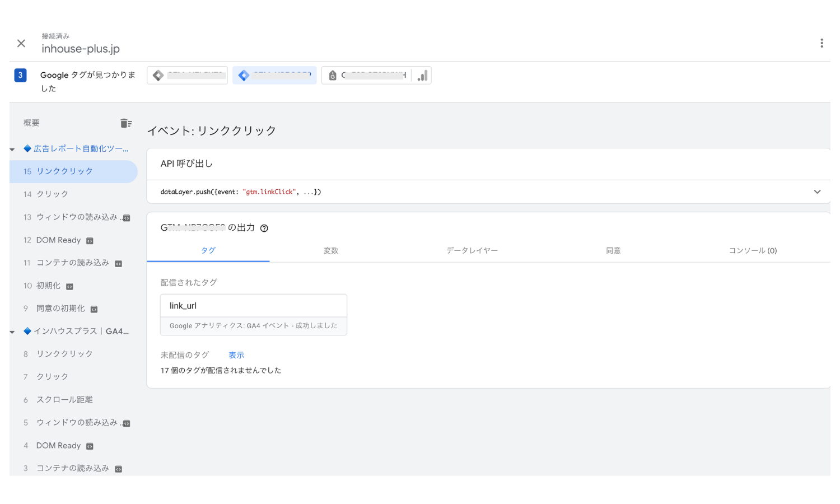Click the inhouse-plus.jp domain title

(81, 49)
